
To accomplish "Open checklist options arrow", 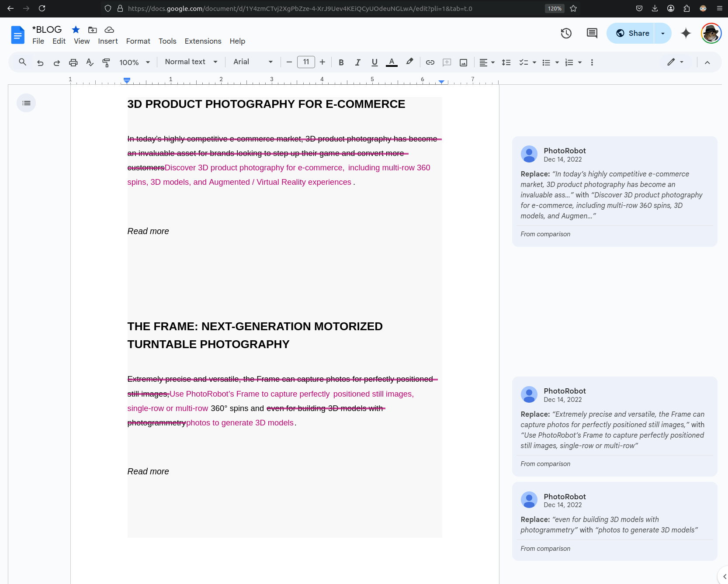I will 534,62.
